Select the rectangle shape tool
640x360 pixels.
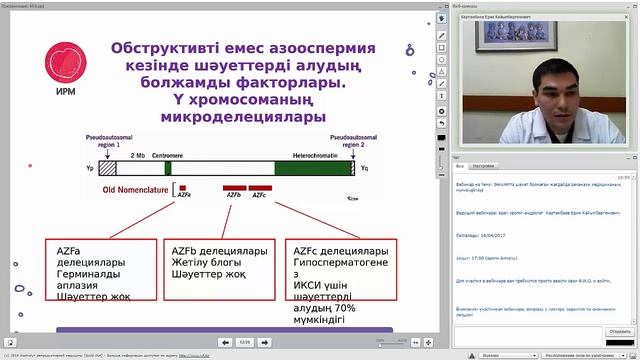[x=442, y=48]
